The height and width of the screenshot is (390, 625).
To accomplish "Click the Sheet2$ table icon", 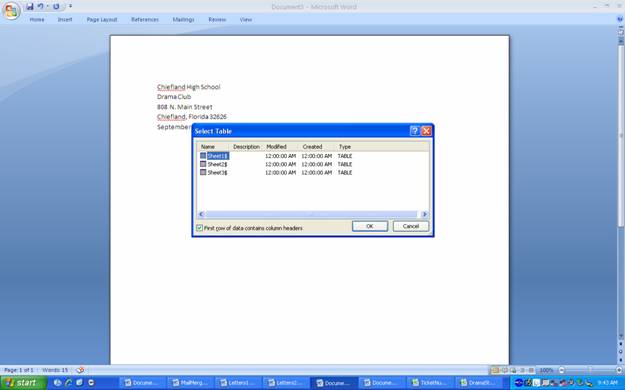I will point(203,164).
